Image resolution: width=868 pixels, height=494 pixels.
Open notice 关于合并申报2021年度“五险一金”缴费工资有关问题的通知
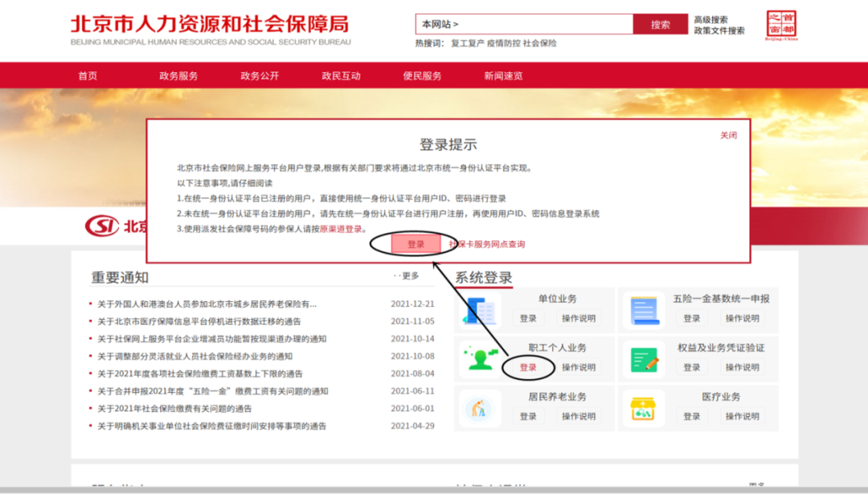click(x=213, y=391)
